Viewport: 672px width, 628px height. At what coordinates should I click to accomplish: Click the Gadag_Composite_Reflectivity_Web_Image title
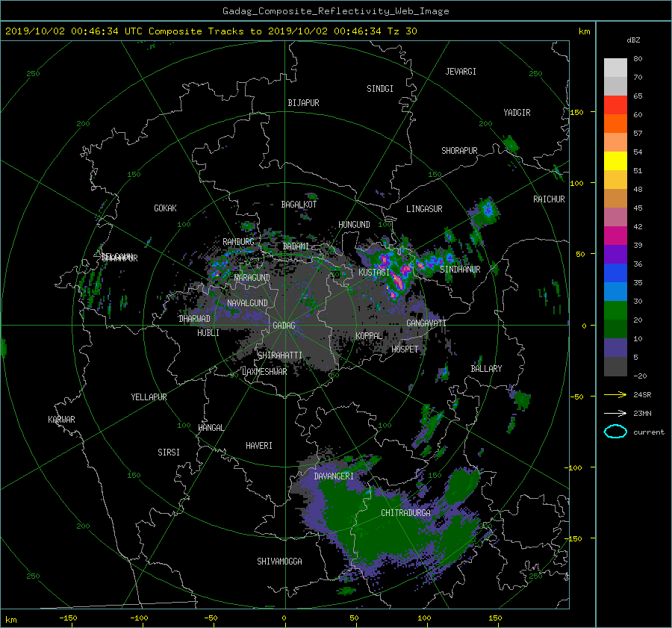coord(335,11)
